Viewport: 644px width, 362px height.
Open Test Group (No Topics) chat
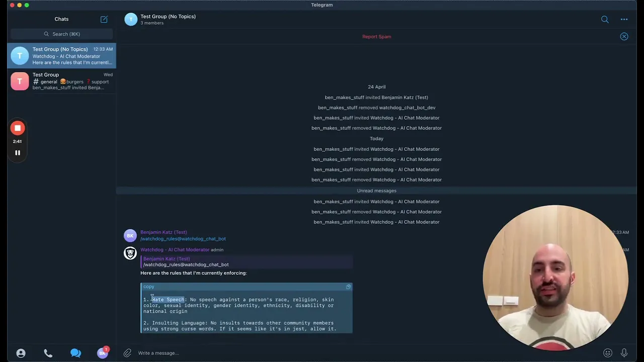62,56
